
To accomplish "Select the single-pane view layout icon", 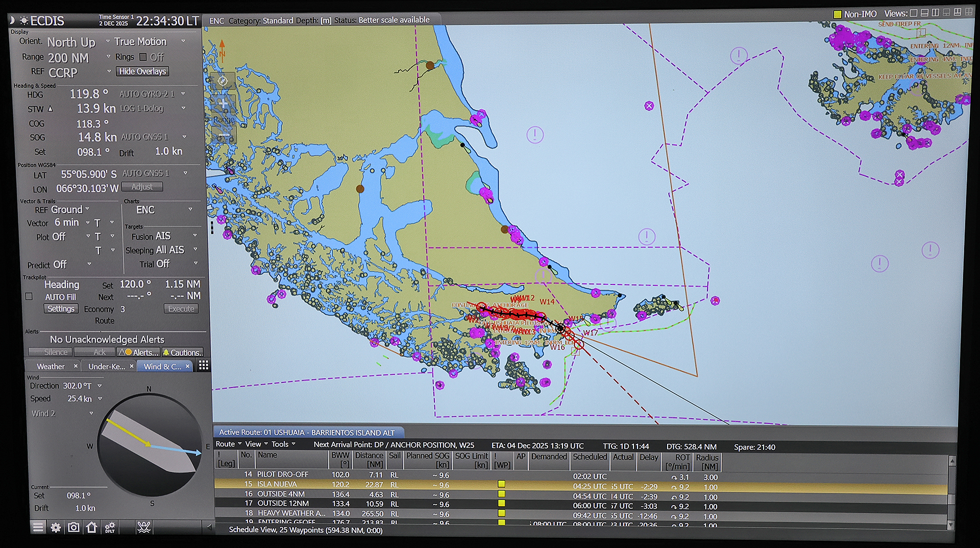I will (914, 13).
